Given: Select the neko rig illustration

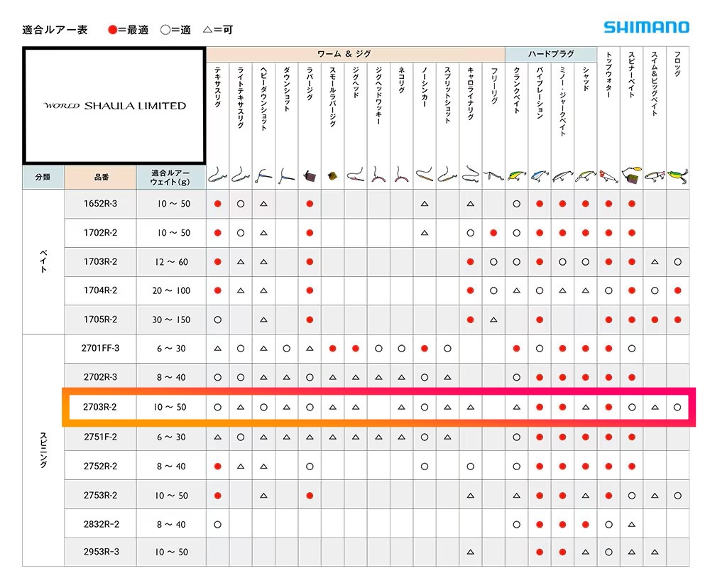Looking at the screenshot, I should click(x=401, y=175).
